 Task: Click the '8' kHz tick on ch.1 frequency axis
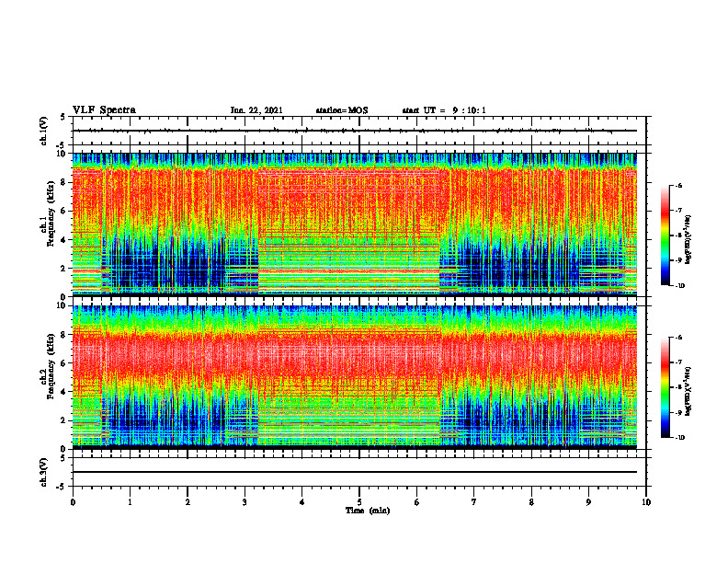point(63,182)
